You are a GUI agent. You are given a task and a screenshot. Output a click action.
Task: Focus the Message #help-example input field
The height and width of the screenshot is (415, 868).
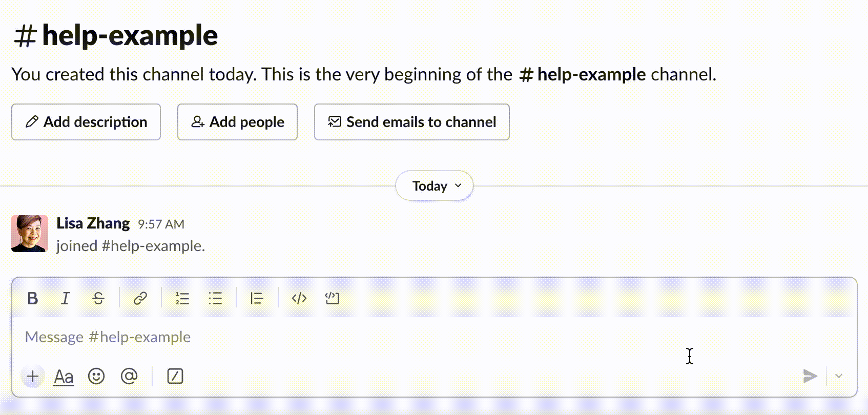coord(359,337)
